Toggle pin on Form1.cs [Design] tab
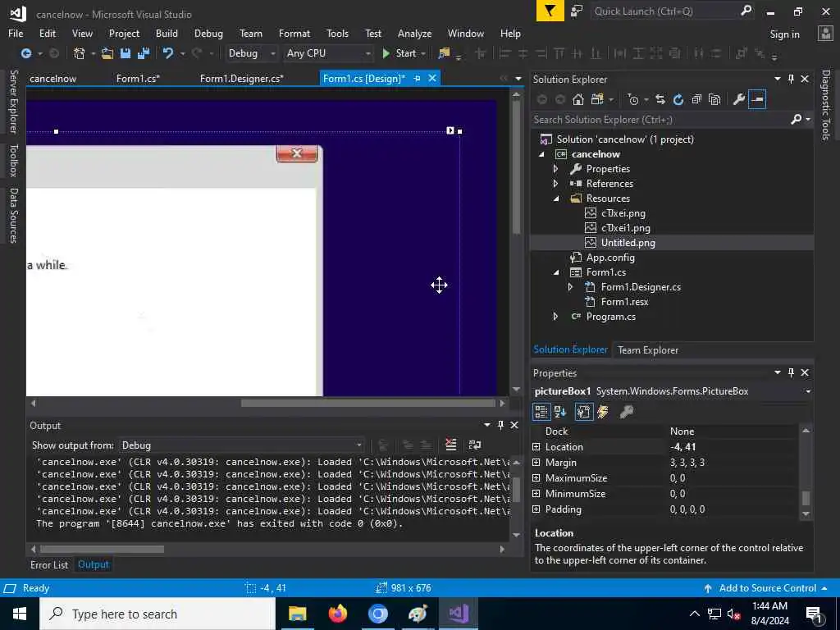Screen dimensions: 840x630 pos(417,78)
